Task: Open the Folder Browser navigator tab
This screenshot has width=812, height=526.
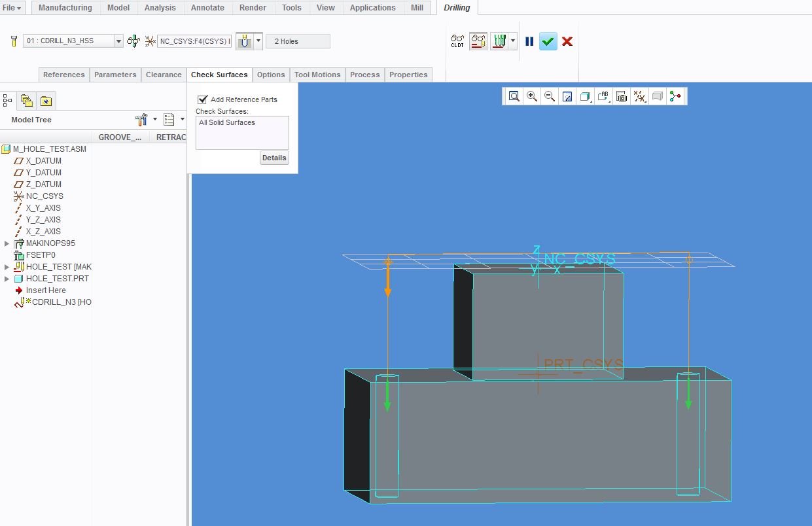Action: (27, 100)
